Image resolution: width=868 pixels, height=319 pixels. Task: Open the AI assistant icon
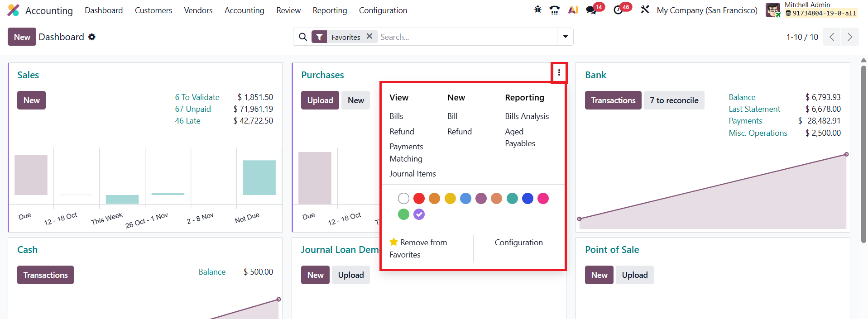[573, 10]
